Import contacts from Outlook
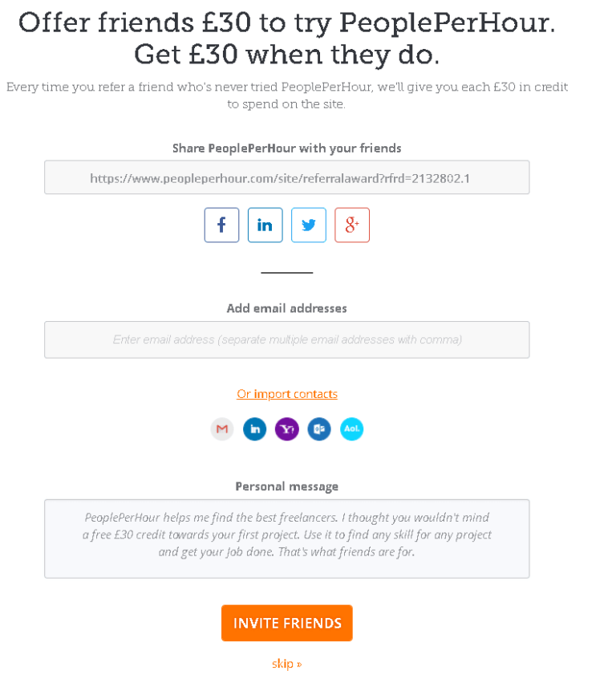616x695 pixels. (319, 429)
